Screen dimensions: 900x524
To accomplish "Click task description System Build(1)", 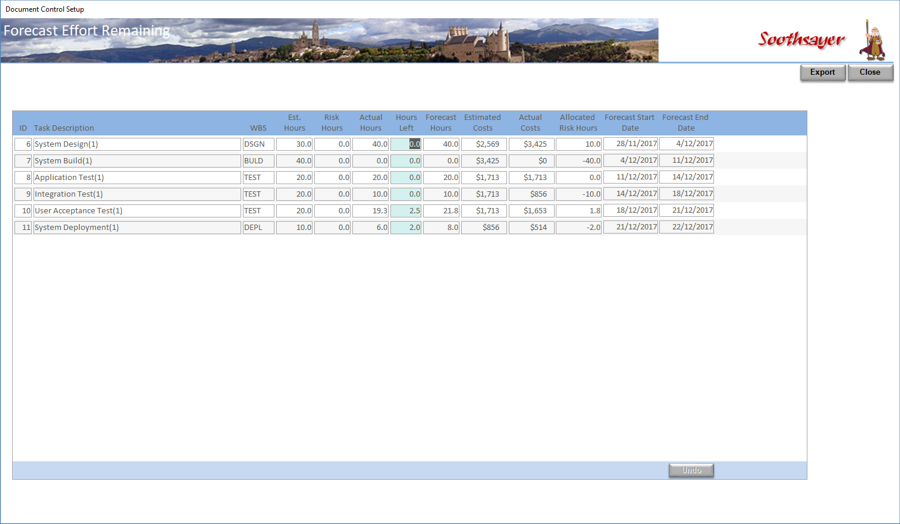I will tap(137, 161).
